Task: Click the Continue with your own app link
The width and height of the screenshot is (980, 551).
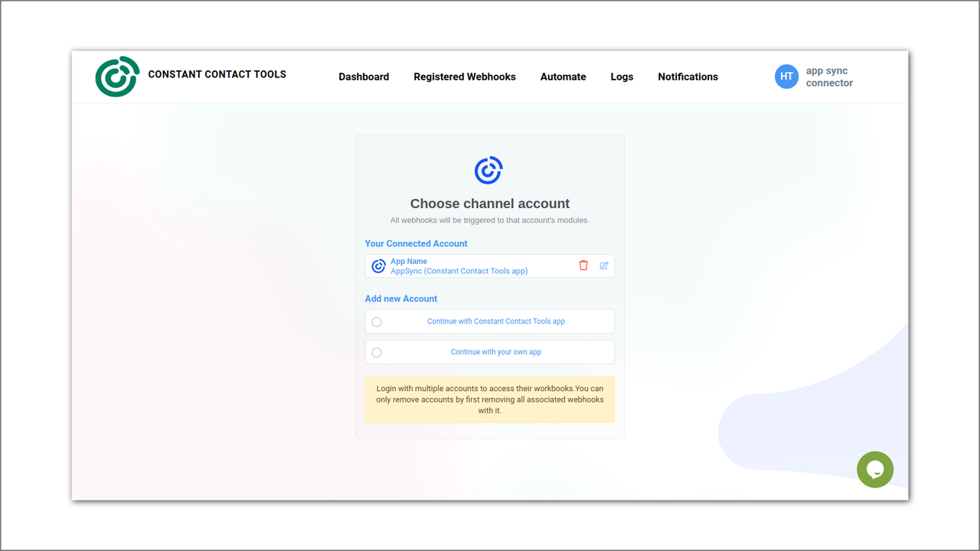Action: (496, 352)
